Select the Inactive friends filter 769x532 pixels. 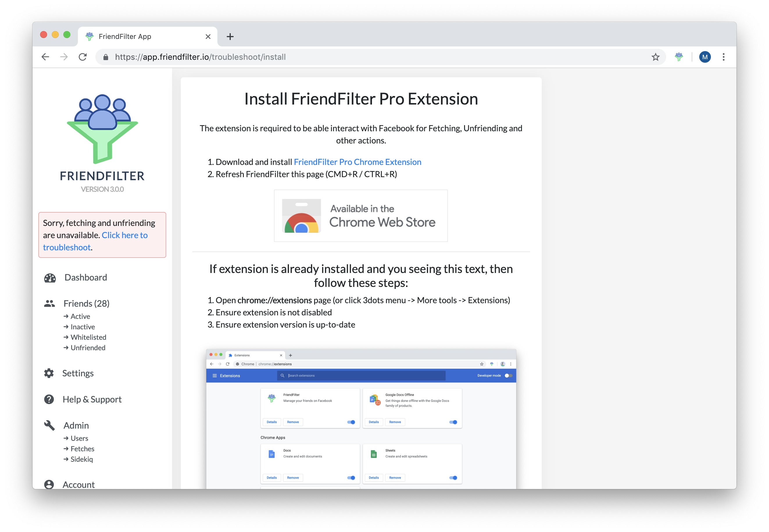point(83,327)
